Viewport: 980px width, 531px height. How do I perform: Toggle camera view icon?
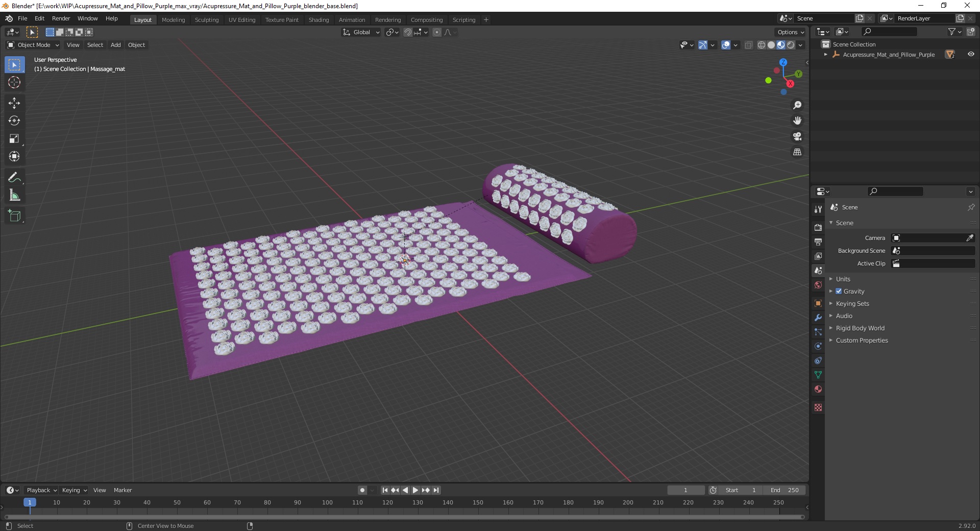[x=797, y=136]
